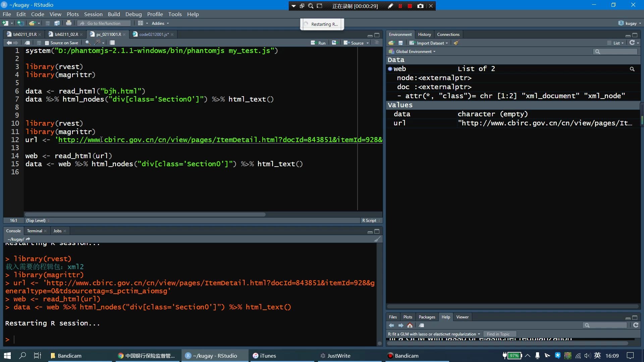Clear console with broom icon
The height and width of the screenshot is (362, 644).
pos(377,239)
